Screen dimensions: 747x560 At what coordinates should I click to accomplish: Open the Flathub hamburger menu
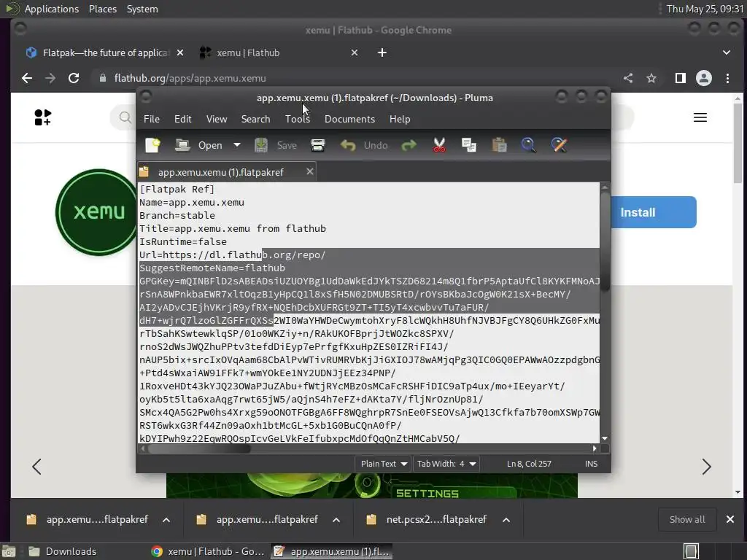tap(700, 117)
